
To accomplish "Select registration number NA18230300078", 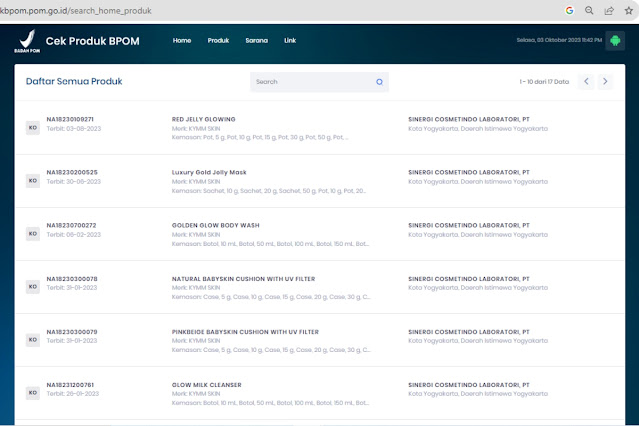I will coord(72,279).
